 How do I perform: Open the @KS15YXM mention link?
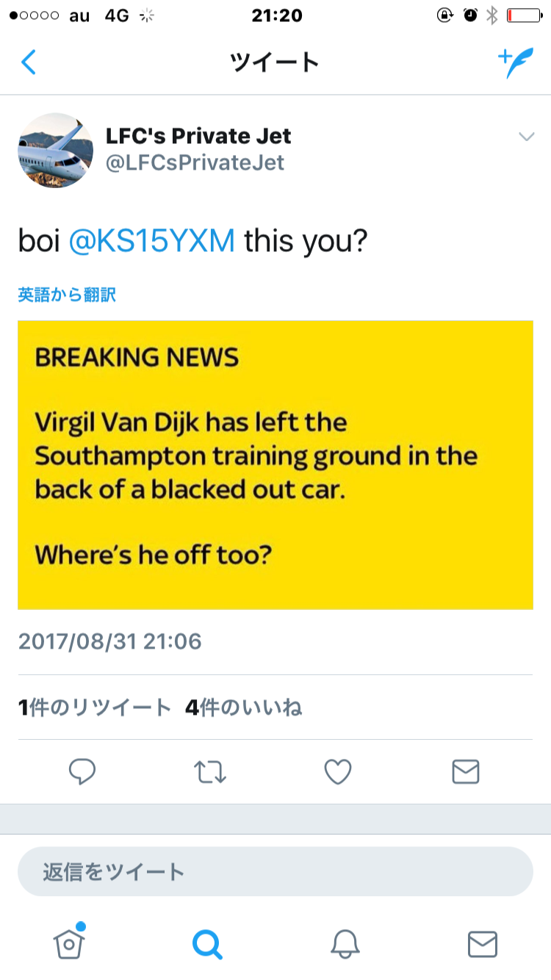[x=151, y=242]
